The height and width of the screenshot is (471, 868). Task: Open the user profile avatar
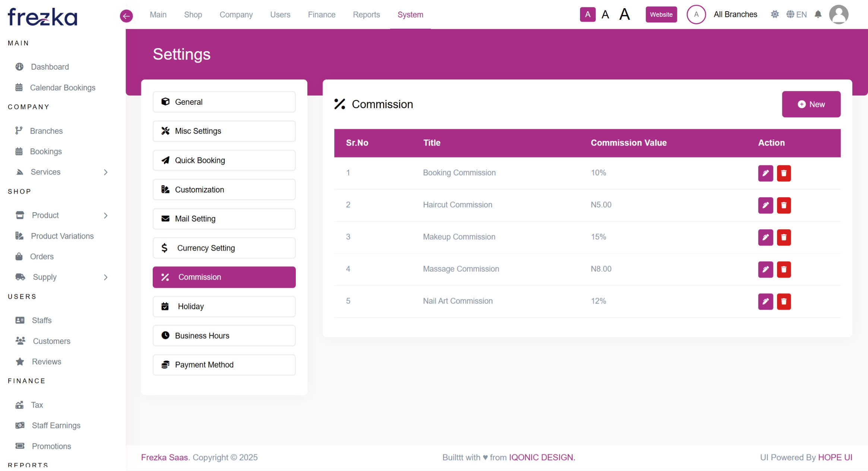pos(838,15)
